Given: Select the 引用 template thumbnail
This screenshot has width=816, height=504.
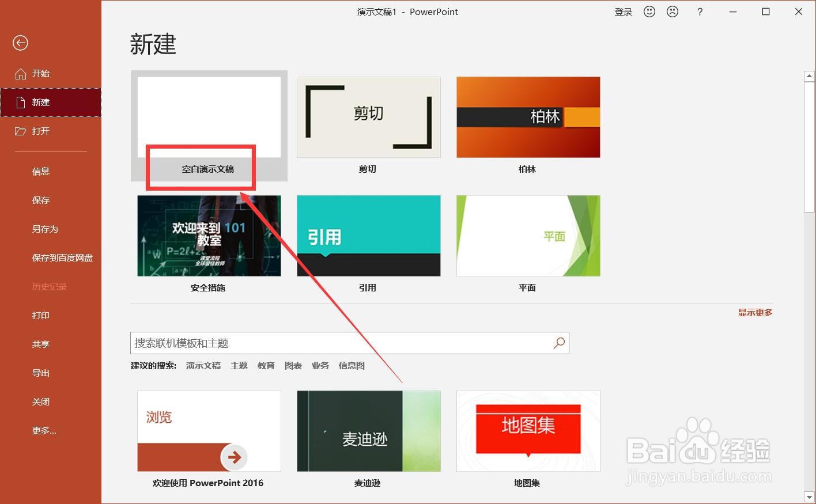Looking at the screenshot, I should point(369,236).
